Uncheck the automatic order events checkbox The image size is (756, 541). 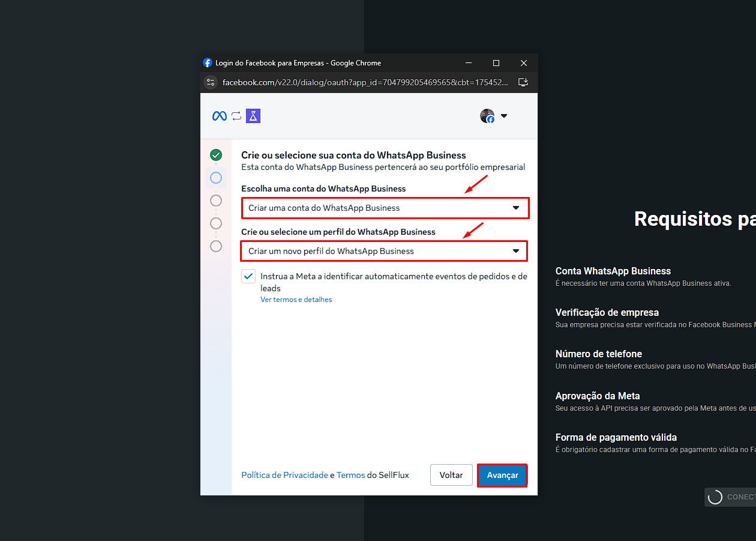click(248, 276)
